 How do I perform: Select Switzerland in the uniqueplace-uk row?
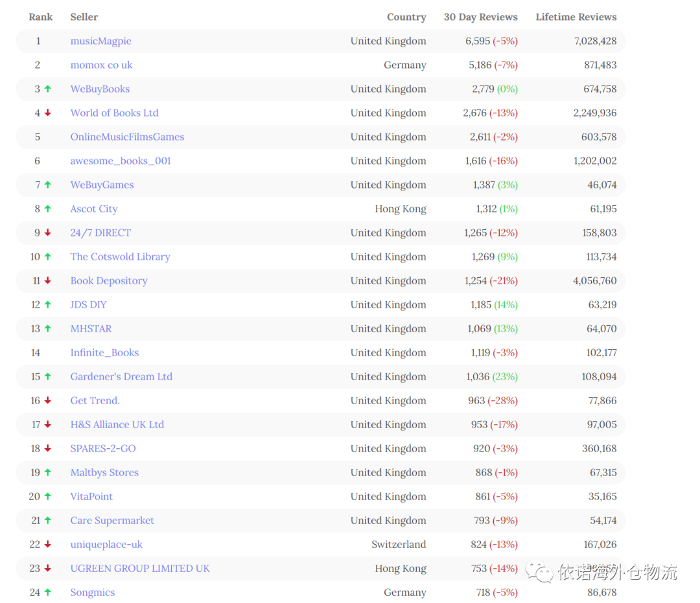(399, 545)
